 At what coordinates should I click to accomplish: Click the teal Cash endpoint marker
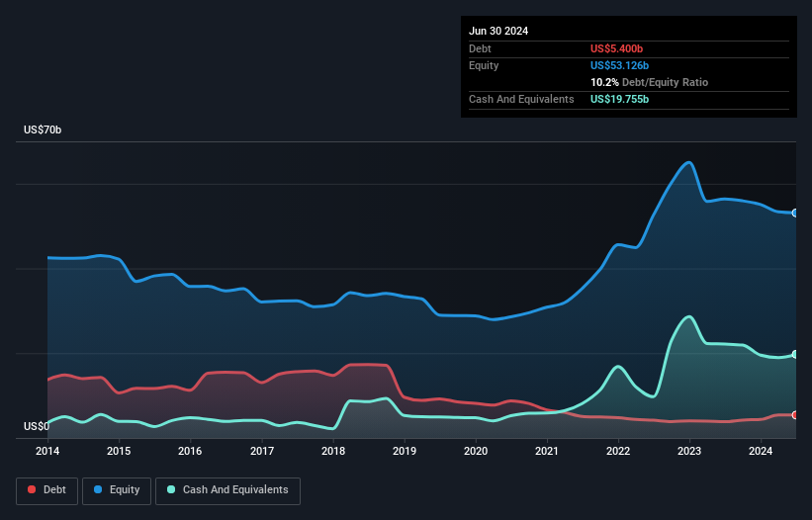point(795,355)
